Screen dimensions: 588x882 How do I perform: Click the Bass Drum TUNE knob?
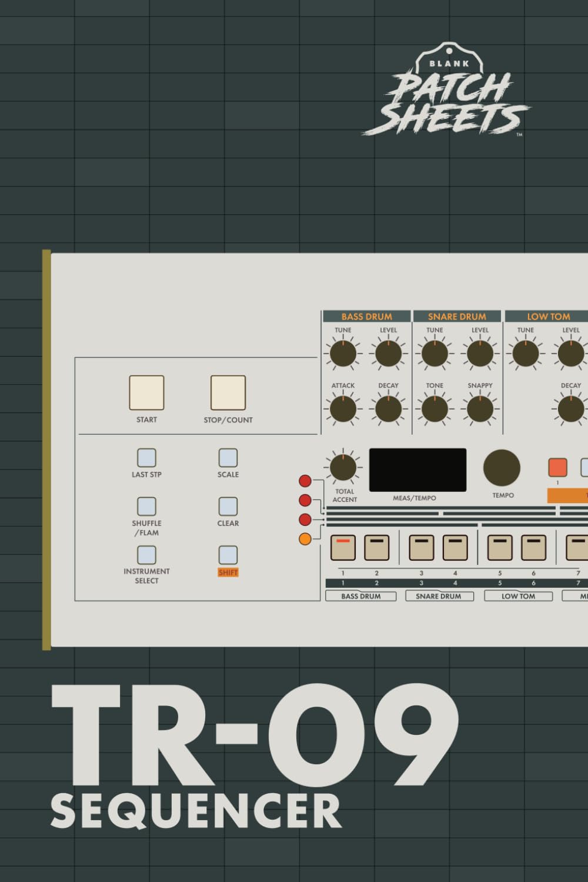pos(343,354)
